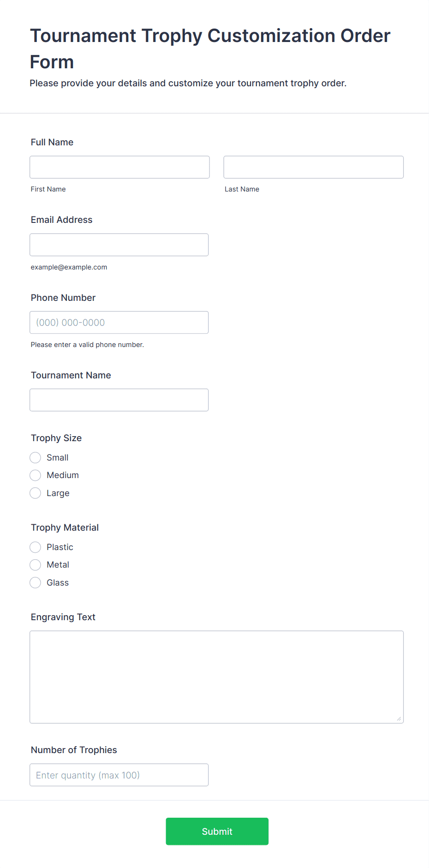Choose Metal trophy material

[36, 565]
